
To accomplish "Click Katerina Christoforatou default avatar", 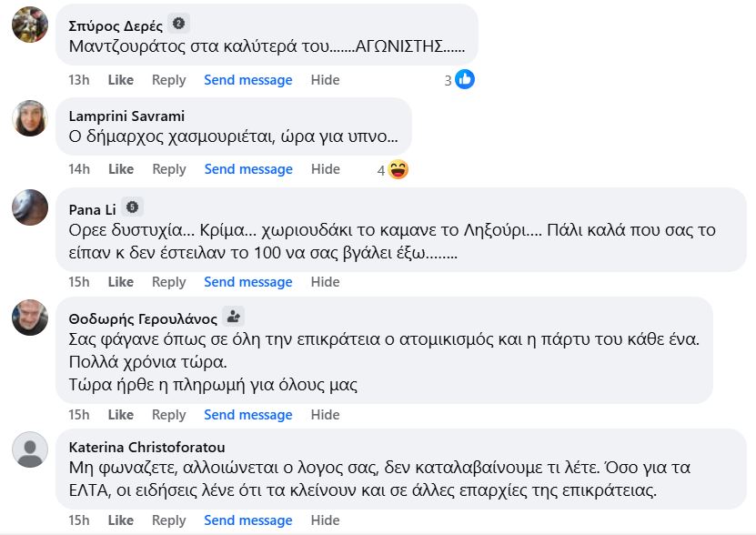I will coord(30,449).
